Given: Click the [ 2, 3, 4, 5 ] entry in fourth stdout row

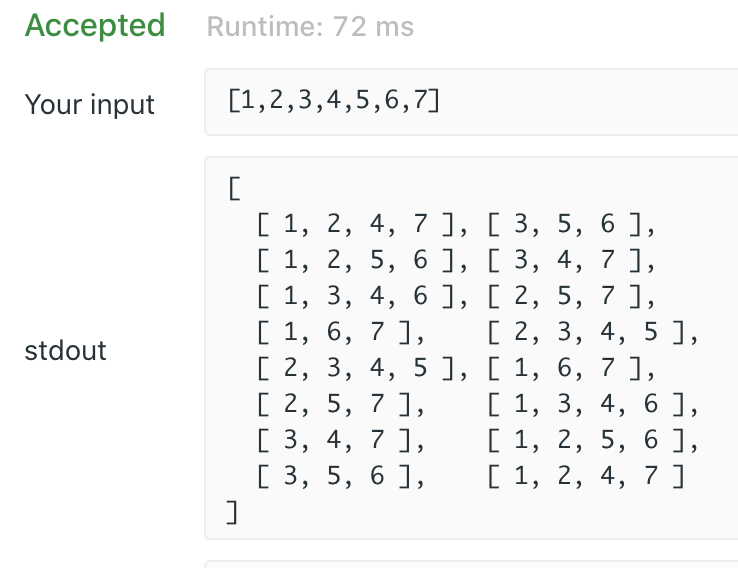Looking at the screenshot, I should coord(586,332).
